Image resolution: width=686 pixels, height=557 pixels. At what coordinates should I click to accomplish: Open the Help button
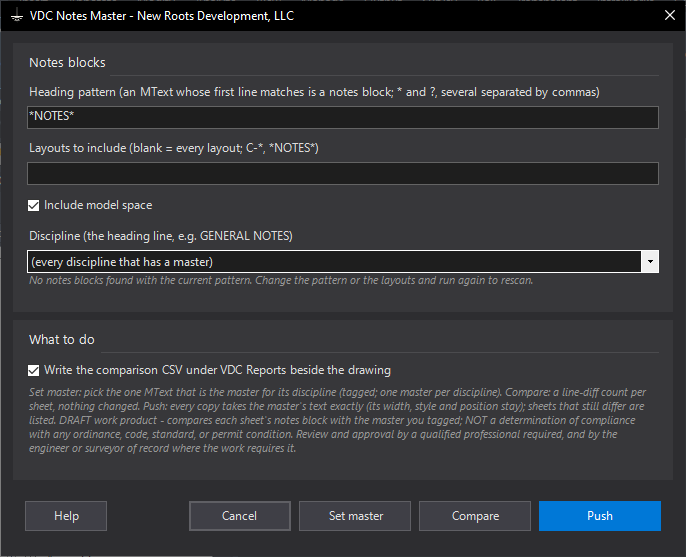[66, 516]
